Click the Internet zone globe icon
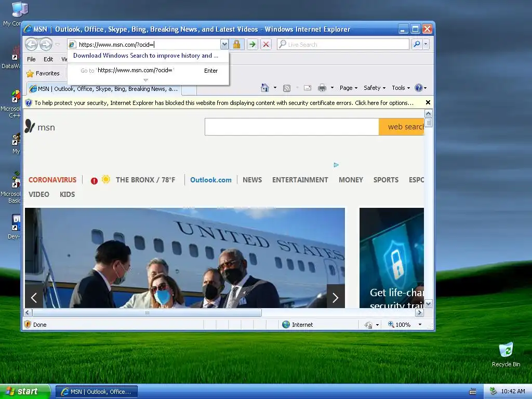532x399 pixels. tap(286, 325)
